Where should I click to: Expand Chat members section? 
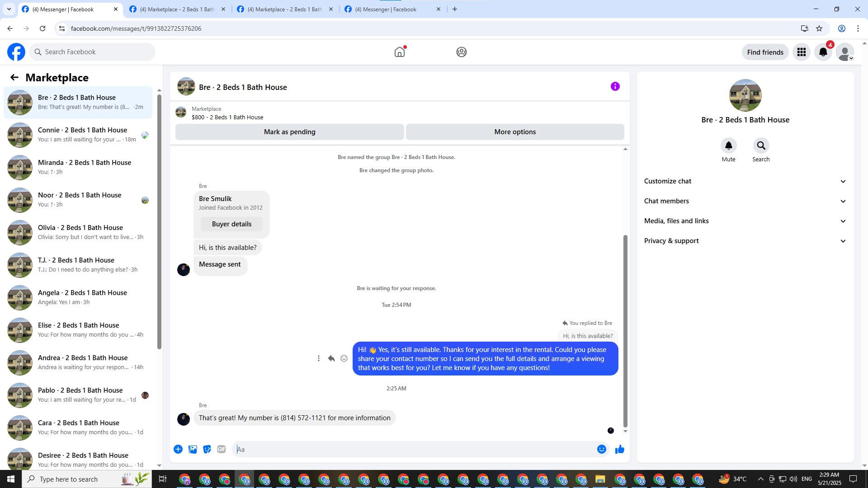point(745,201)
